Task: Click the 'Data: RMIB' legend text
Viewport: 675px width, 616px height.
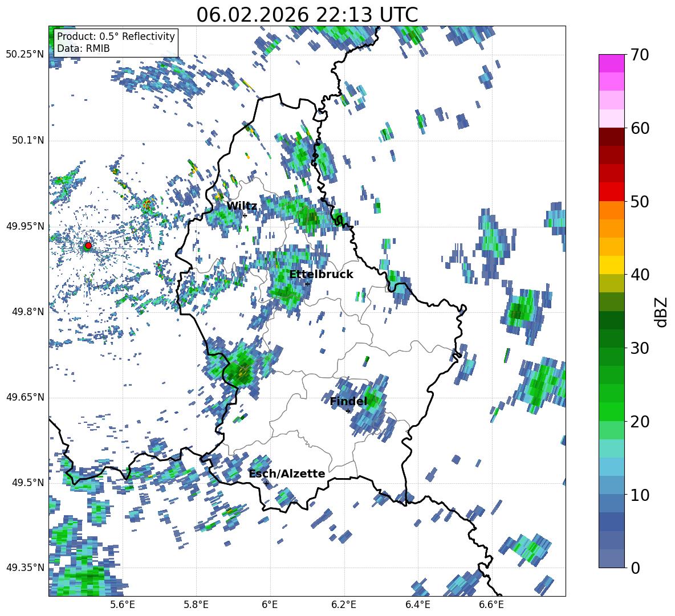Action: tap(83, 48)
